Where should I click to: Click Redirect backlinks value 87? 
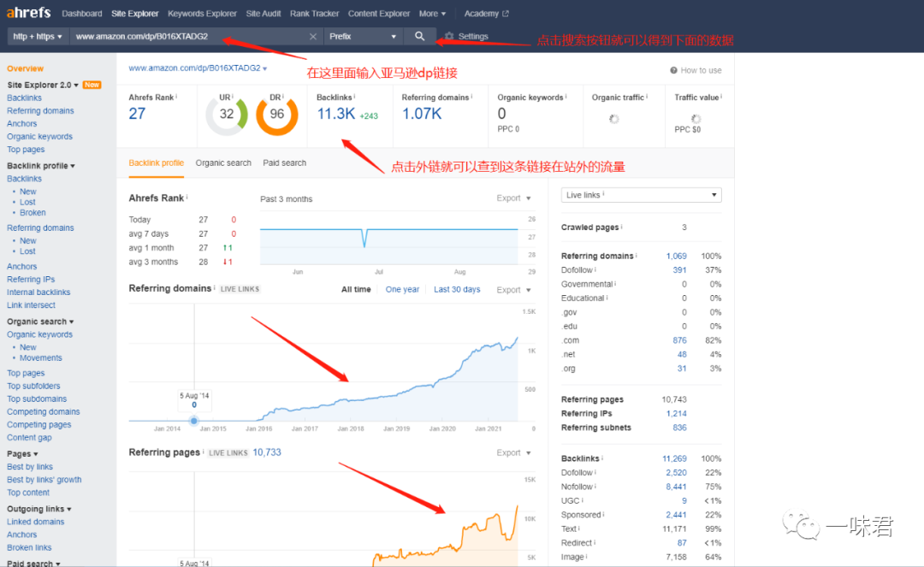[682, 543]
